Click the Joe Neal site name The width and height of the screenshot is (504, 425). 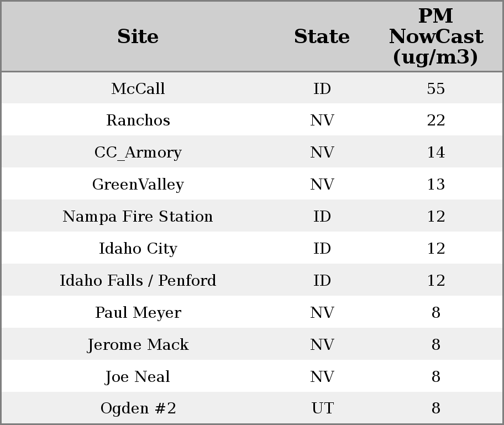(138, 377)
